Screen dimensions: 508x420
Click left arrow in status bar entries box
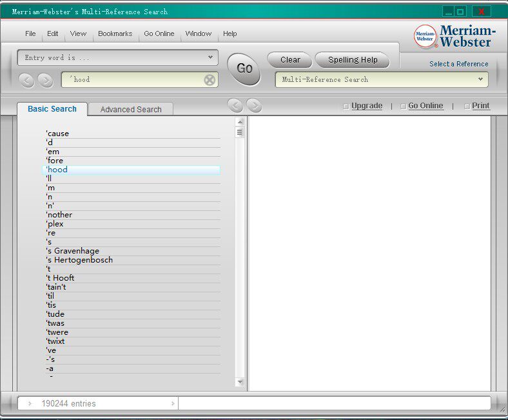[30, 403]
